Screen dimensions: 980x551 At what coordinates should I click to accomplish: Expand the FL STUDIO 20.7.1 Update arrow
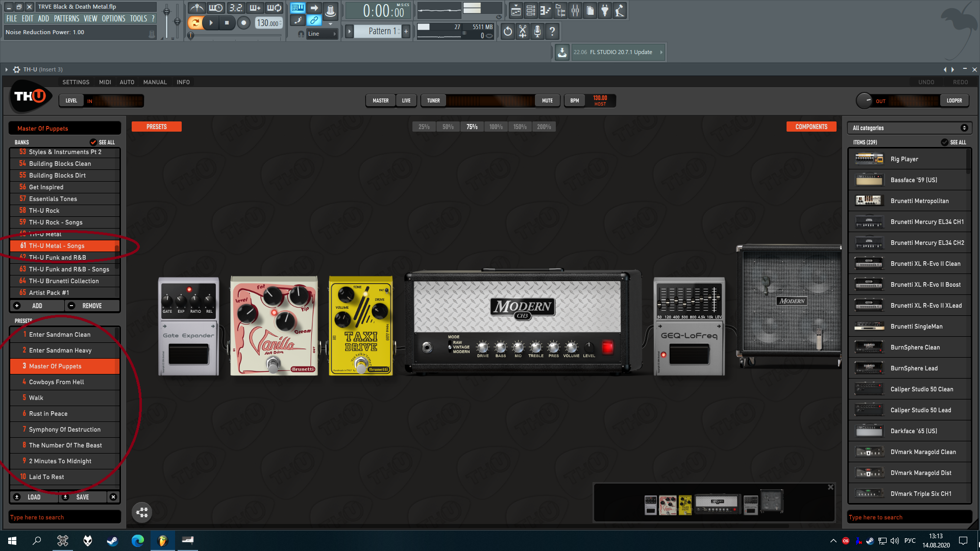[x=661, y=52]
